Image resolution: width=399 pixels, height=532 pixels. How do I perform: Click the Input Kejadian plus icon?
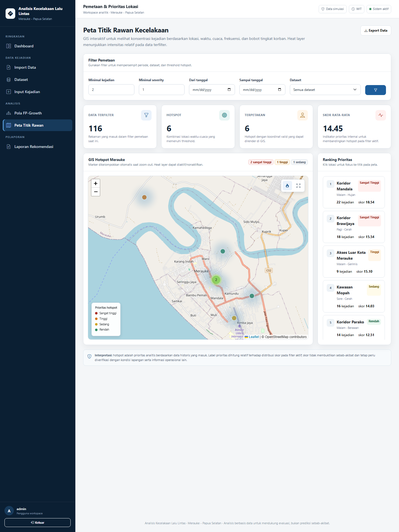point(9,92)
